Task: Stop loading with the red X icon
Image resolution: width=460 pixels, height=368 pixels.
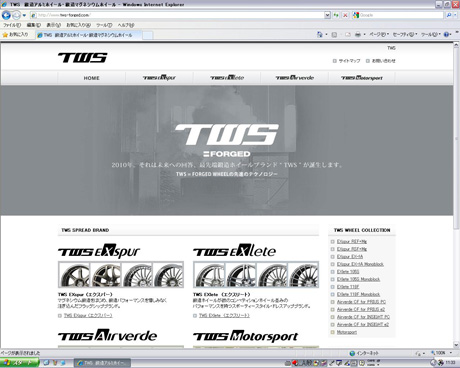Action: coord(345,15)
